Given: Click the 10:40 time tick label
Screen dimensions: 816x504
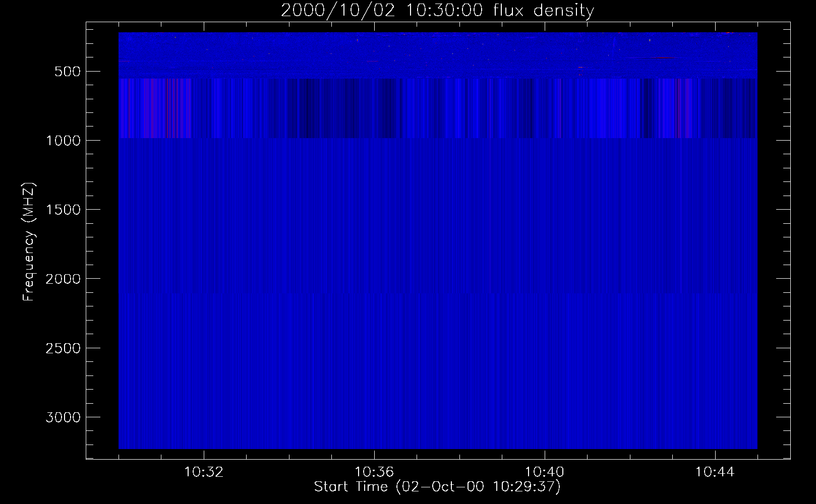Looking at the screenshot, I should tap(545, 472).
